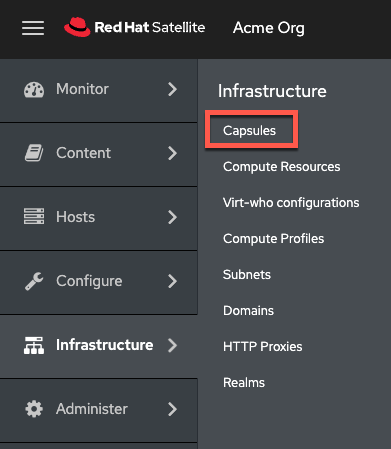391x449 pixels.
Task: Open Realms
Action: 244,383
